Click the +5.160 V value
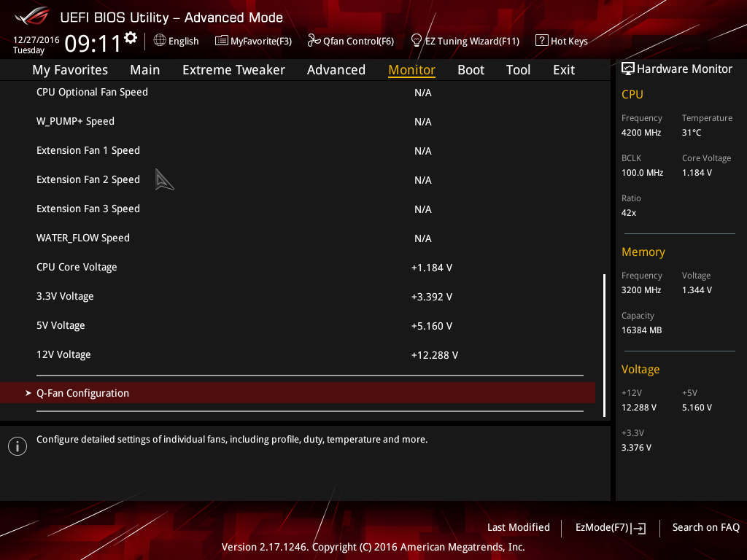This screenshot has height=560, width=747. [x=432, y=326]
